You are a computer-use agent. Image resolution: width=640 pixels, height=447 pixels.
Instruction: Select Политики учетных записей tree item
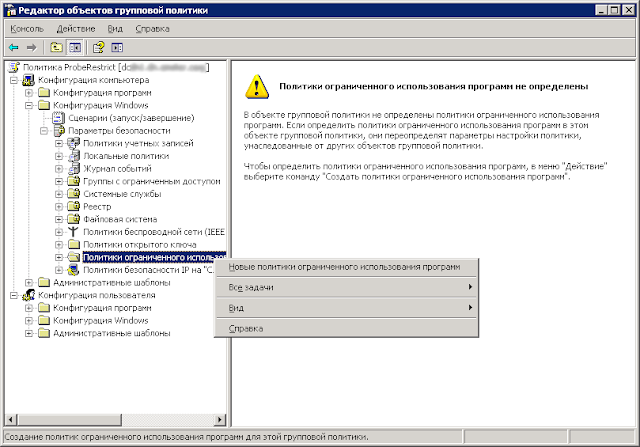tap(138, 143)
